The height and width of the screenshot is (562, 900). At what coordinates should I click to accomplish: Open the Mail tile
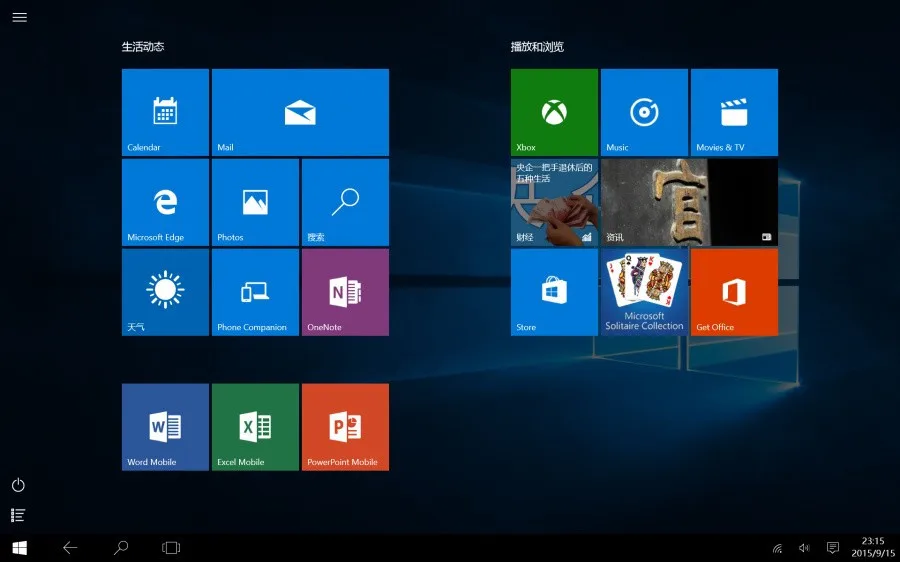click(300, 113)
